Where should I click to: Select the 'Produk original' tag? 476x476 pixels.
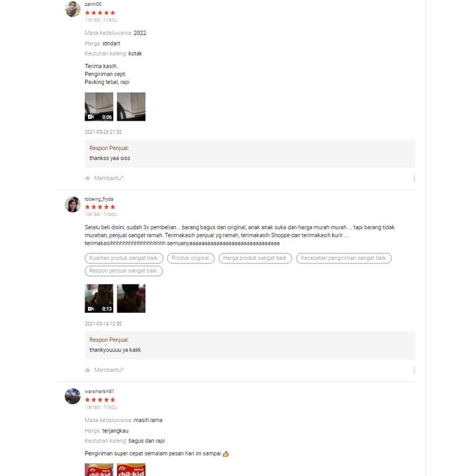[x=191, y=258]
